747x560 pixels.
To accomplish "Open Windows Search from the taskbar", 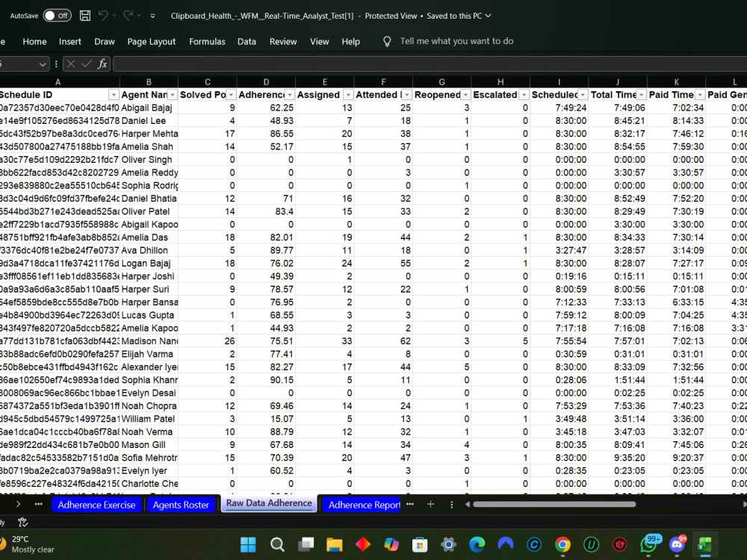I will tap(277, 544).
